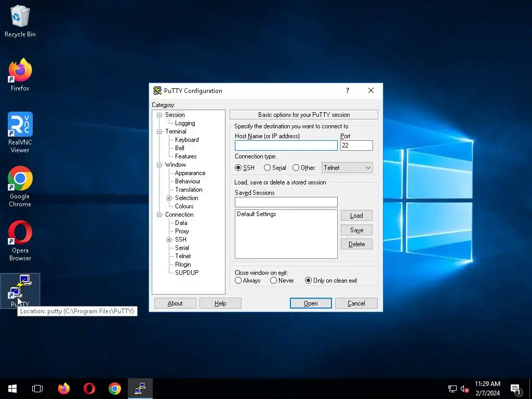Screen dimensions: 532x399
Task: Open the Data settings category
Action: (181, 223)
